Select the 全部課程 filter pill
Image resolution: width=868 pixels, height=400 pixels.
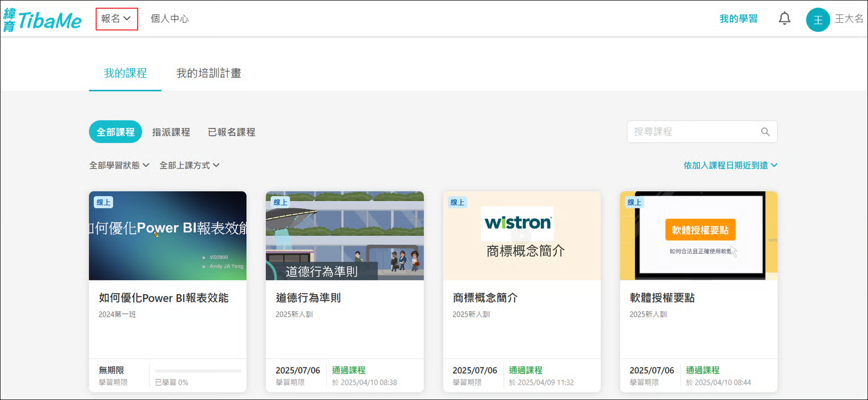tap(115, 132)
